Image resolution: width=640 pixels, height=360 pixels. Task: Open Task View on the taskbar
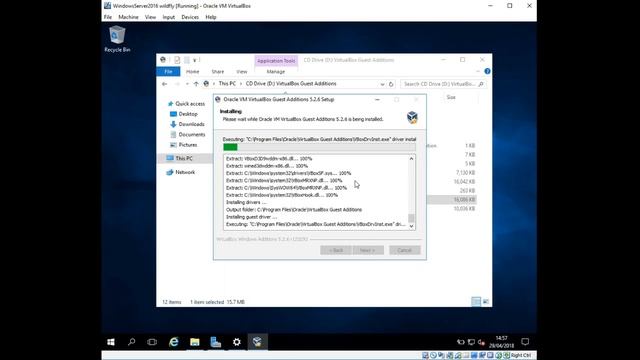[x=152, y=342]
